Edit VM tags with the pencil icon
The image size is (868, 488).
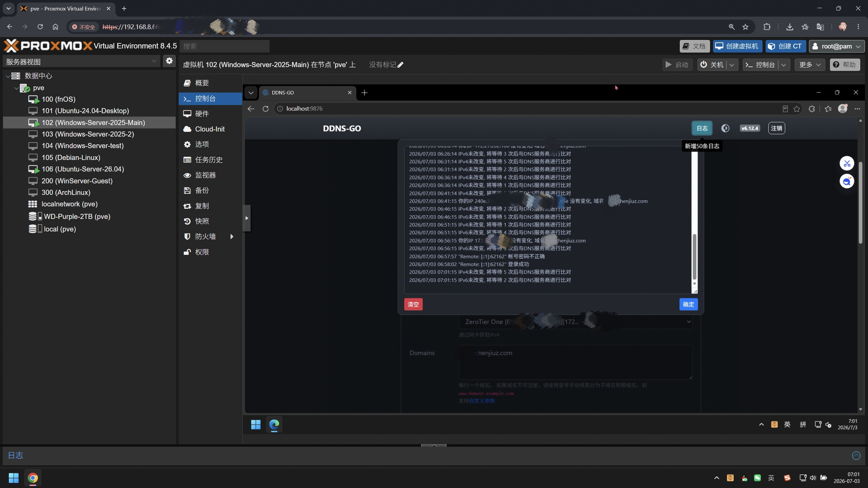pos(400,65)
